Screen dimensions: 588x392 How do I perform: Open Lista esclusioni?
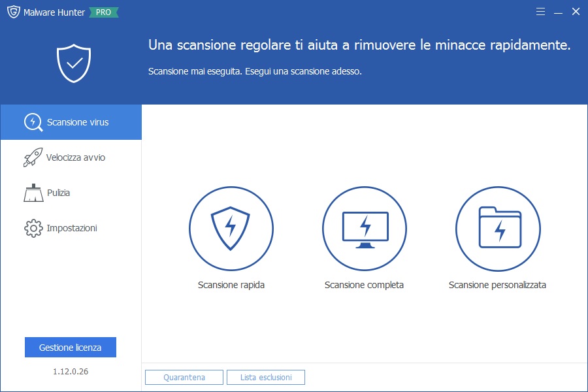tap(266, 378)
